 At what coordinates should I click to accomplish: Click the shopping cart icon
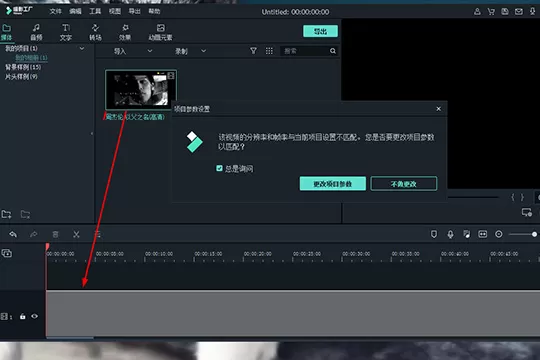coord(491,12)
